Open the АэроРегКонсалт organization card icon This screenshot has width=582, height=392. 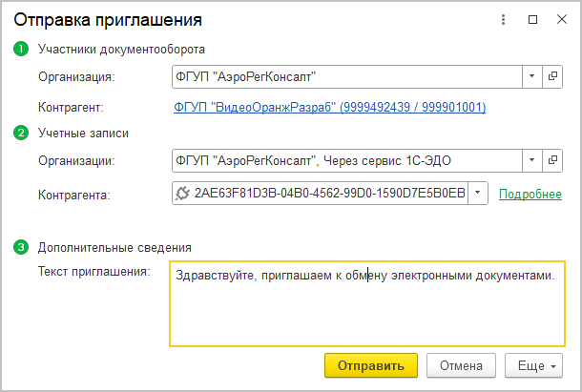[552, 76]
